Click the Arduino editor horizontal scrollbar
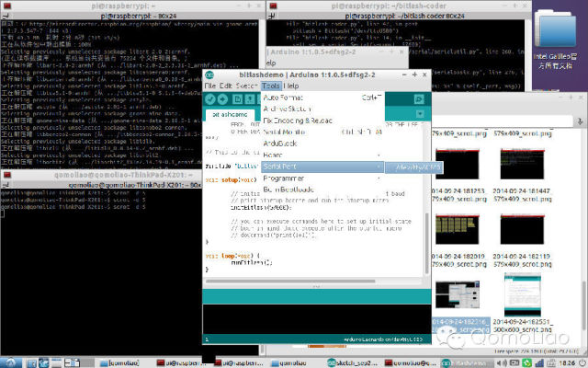 coord(290,281)
